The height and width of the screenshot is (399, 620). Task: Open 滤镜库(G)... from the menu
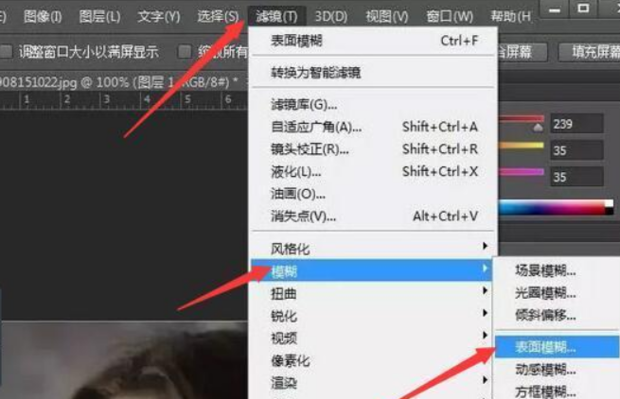pos(304,105)
